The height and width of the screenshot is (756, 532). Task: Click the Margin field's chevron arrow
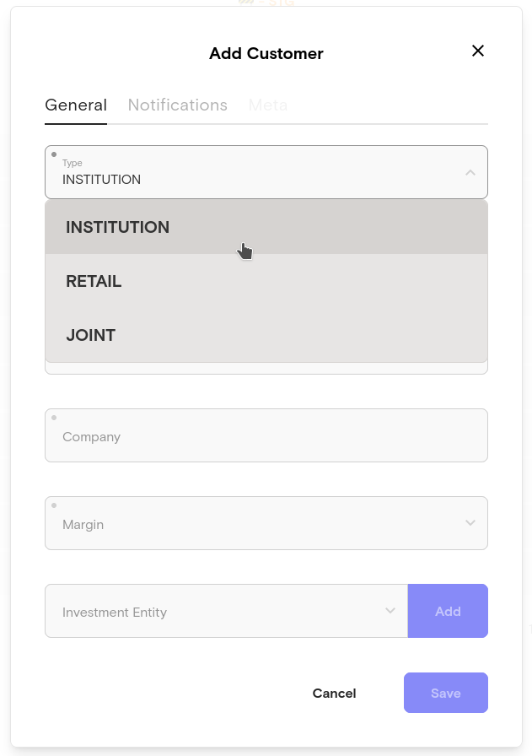click(x=470, y=523)
